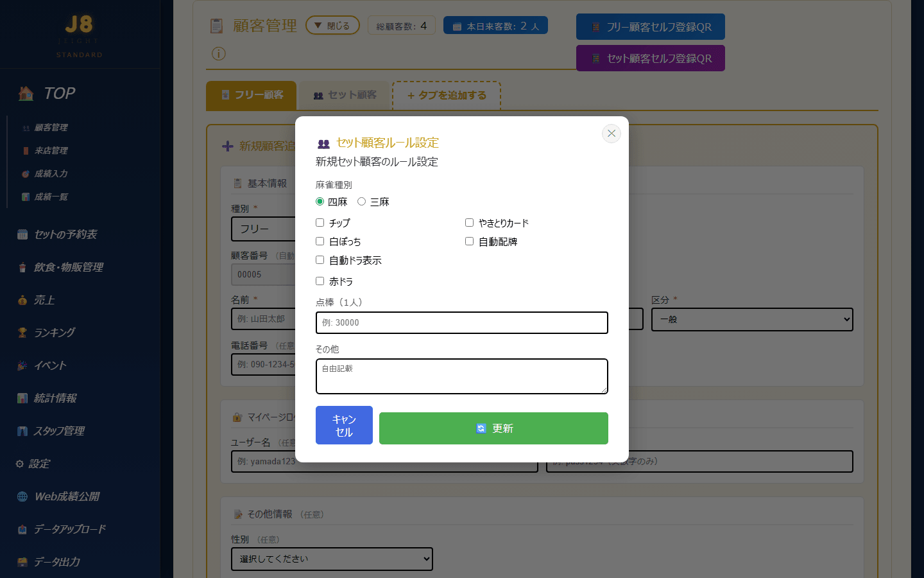Open 成績入力 in the sidebar menu
This screenshot has width=924, height=578.
point(51,174)
